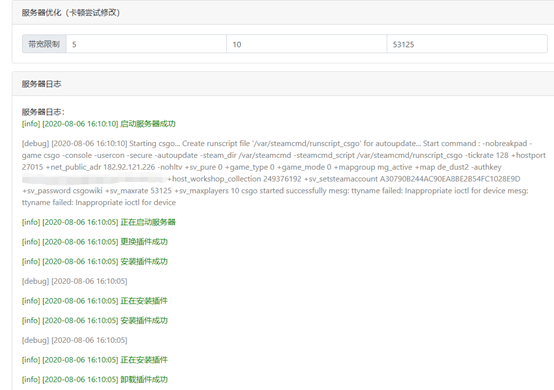Screen dimensions: 554x390
Task: Click the input field containing 53125
Action: tap(467, 44)
